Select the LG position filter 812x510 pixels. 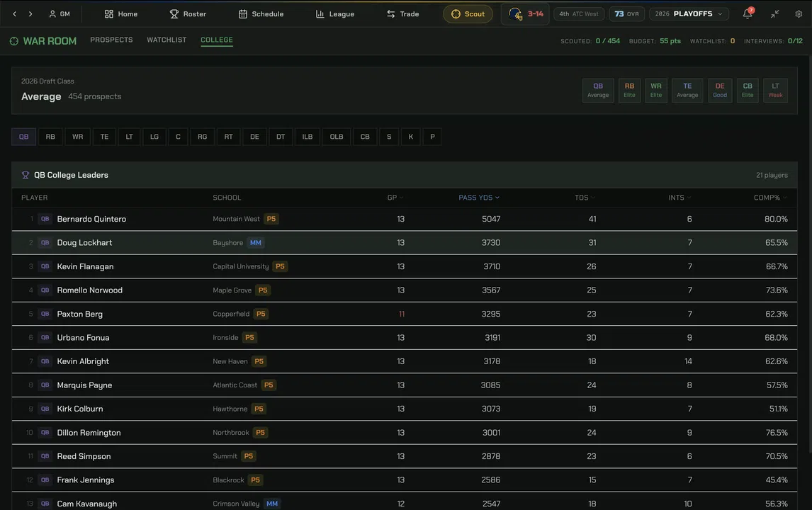(x=154, y=137)
